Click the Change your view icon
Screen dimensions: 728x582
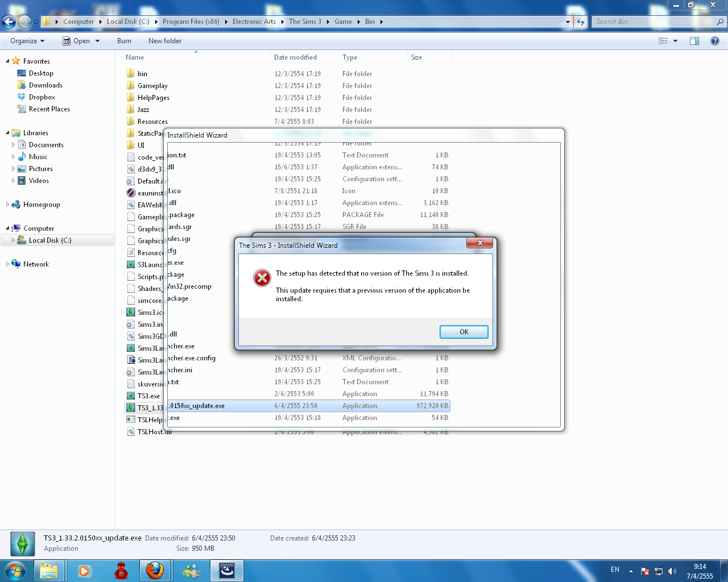point(663,41)
